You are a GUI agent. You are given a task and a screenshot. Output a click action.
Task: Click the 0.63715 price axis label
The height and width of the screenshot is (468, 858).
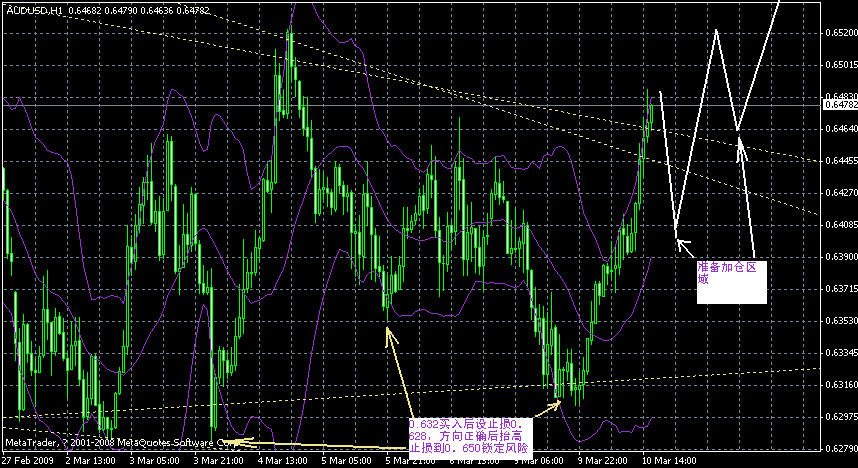pos(842,288)
